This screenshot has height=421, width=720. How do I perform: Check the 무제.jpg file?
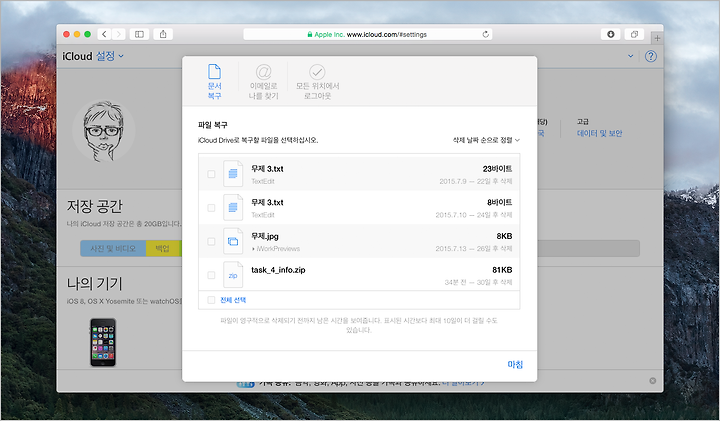211,241
